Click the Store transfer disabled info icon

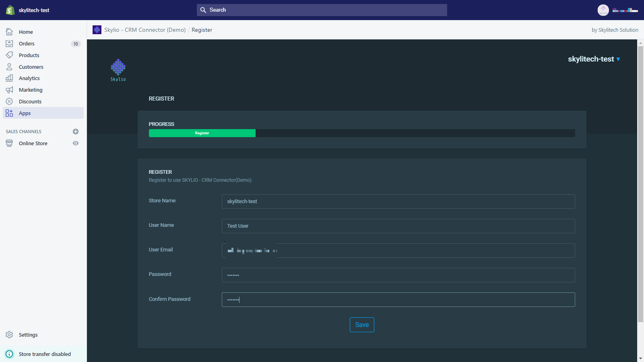point(9,354)
